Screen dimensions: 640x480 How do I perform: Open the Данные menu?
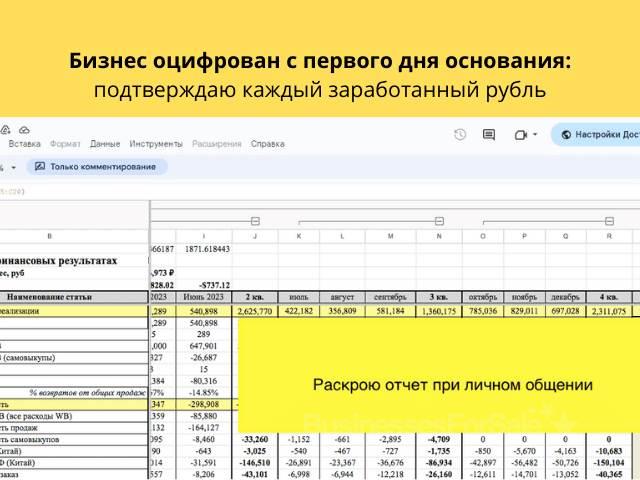(104, 144)
